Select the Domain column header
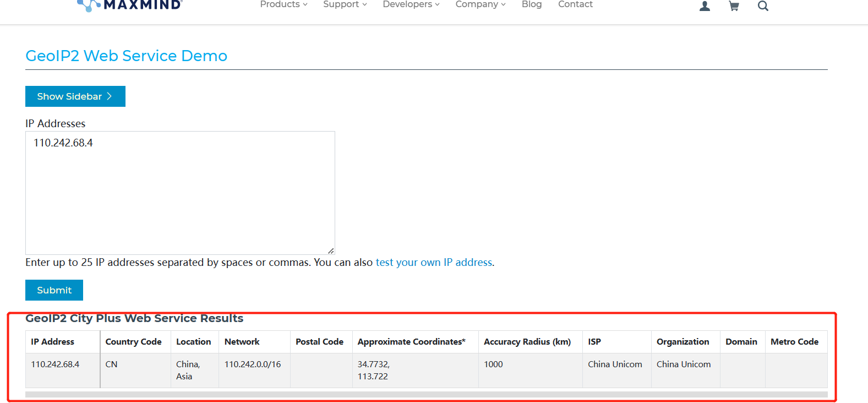 point(743,342)
